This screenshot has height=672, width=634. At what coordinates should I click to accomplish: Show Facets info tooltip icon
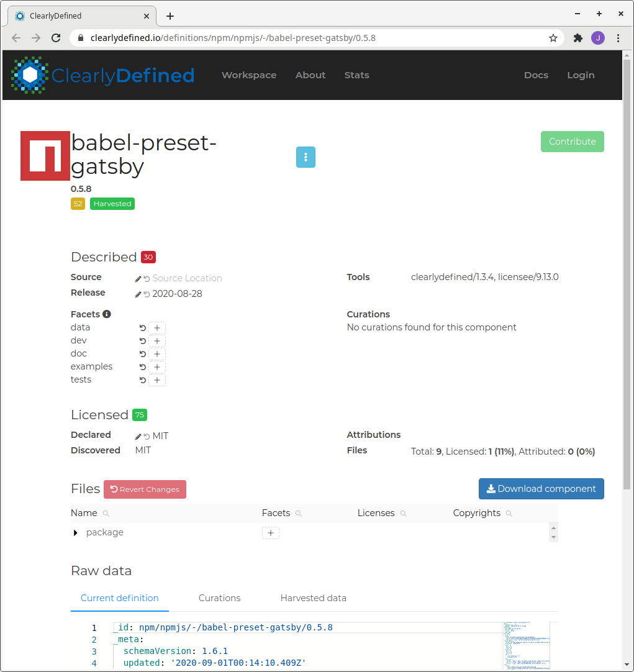(107, 314)
